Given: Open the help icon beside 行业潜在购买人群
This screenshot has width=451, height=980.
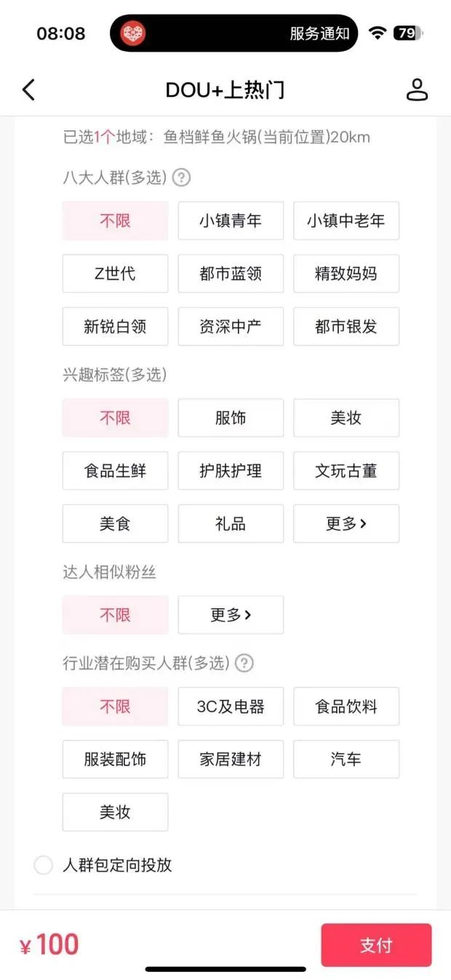Looking at the screenshot, I should coord(245,663).
